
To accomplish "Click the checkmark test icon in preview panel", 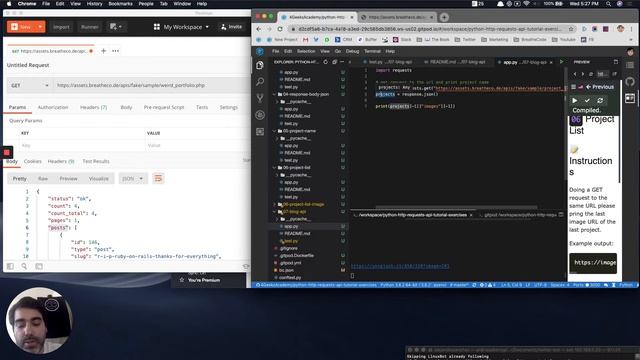I will tap(587, 100).
